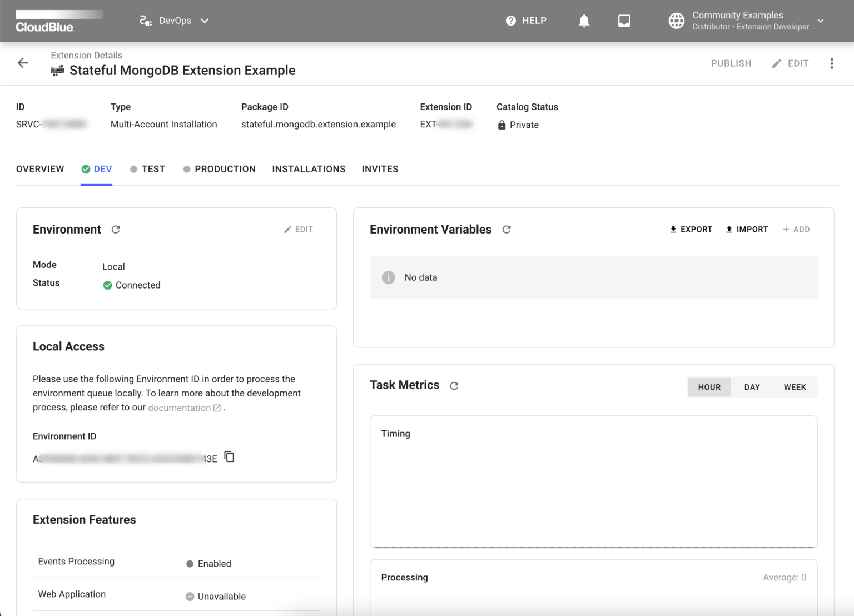Viewport: 854px width, 616px height.
Task: Click the Unavailable status icon for Web Application
Action: point(190,597)
